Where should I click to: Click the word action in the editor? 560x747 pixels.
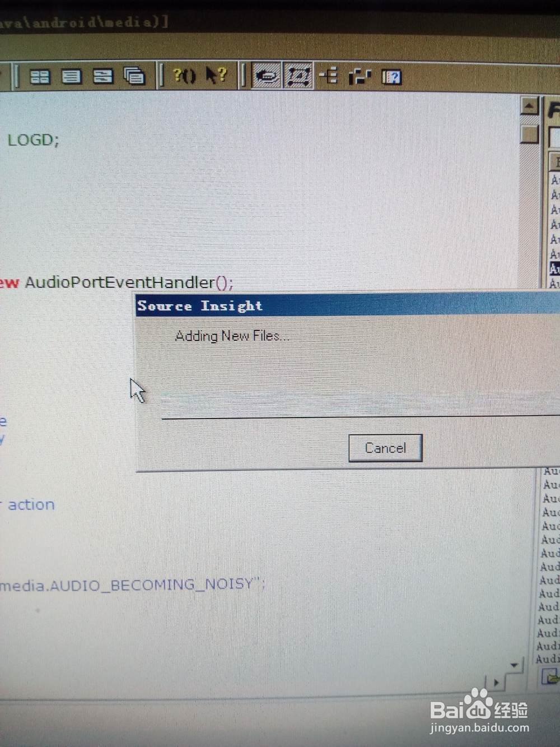(x=31, y=504)
